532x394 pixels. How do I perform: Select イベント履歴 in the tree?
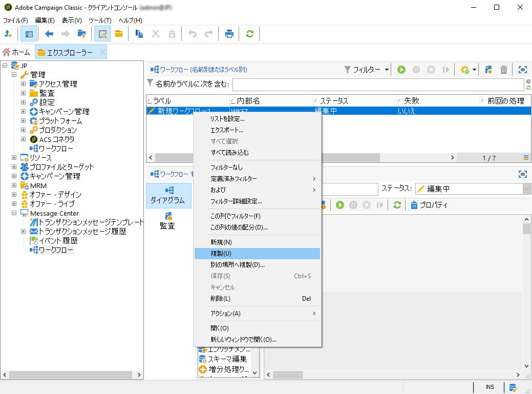click(x=58, y=241)
